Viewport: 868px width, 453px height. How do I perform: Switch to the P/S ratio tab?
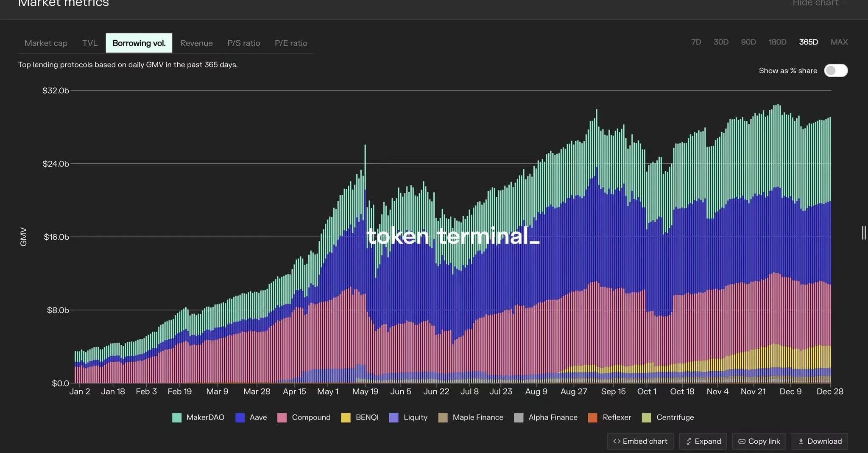tap(244, 43)
